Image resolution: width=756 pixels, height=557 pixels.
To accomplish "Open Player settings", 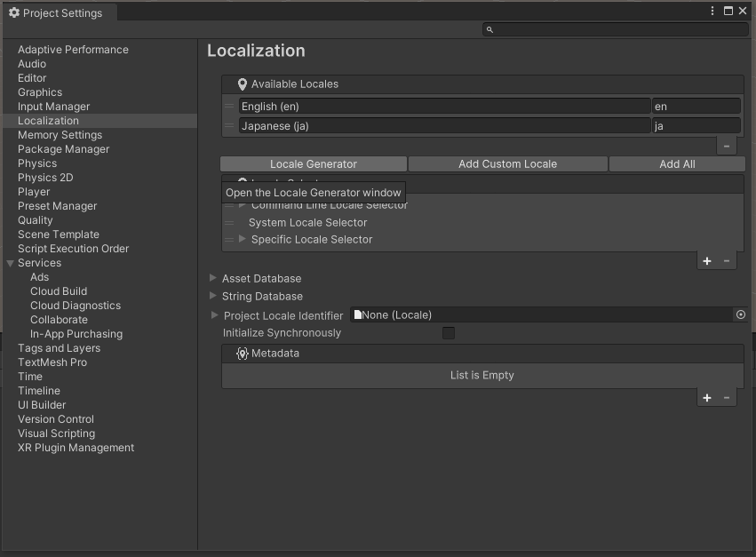I will (34, 192).
